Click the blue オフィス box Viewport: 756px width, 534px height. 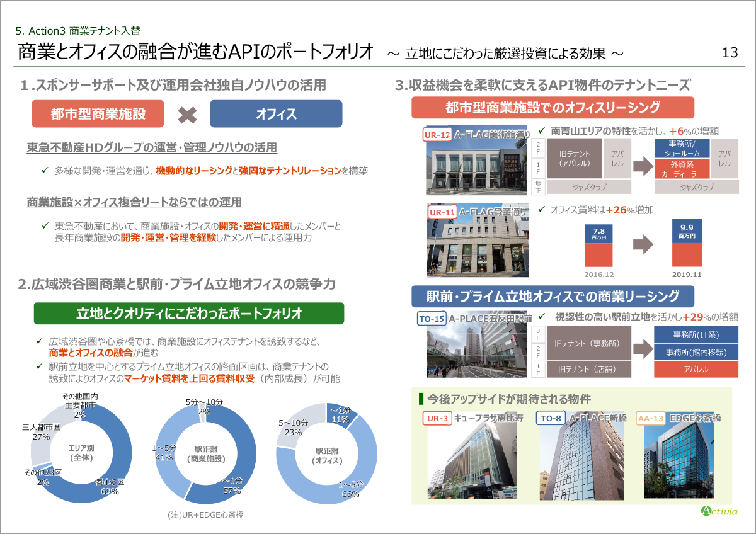(276, 114)
